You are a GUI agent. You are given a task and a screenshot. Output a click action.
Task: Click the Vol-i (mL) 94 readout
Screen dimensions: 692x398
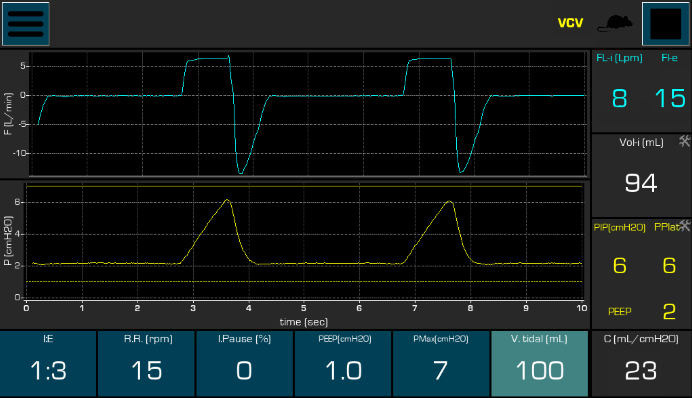[641, 183]
